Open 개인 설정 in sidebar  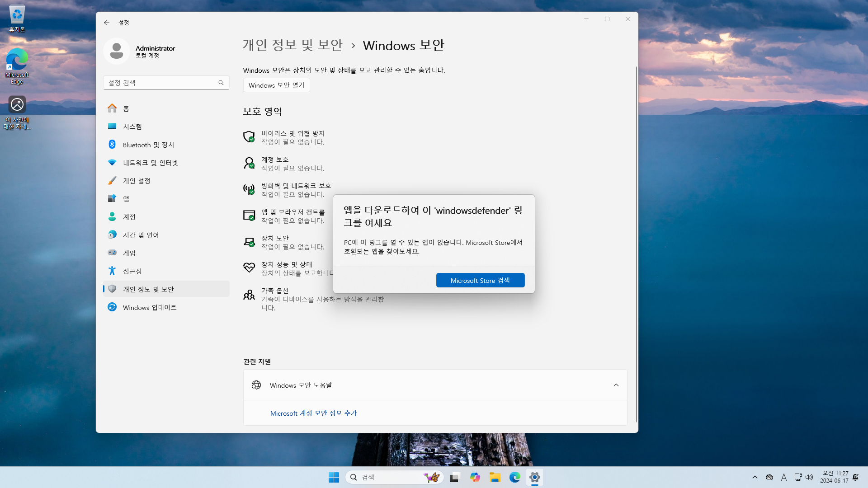click(166, 181)
